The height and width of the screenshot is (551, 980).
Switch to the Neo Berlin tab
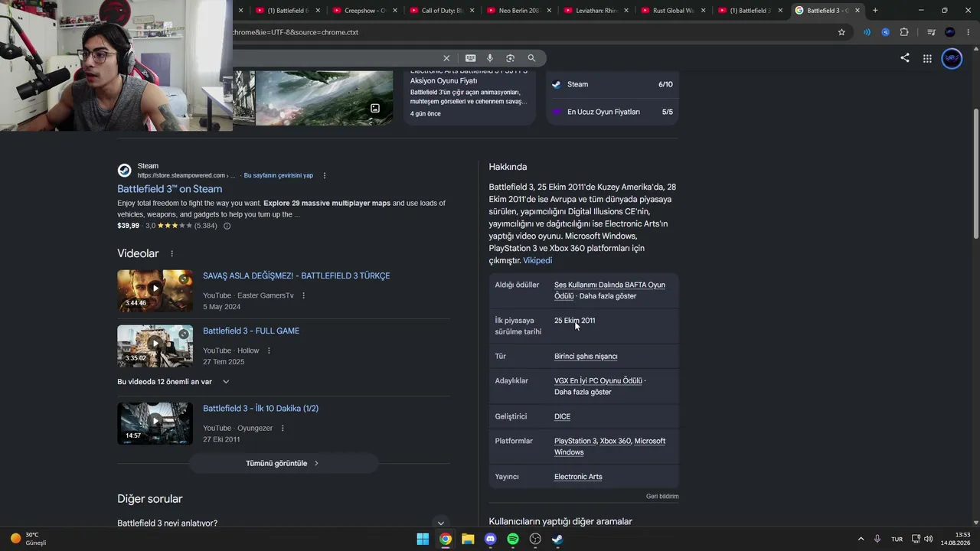tap(518, 11)
